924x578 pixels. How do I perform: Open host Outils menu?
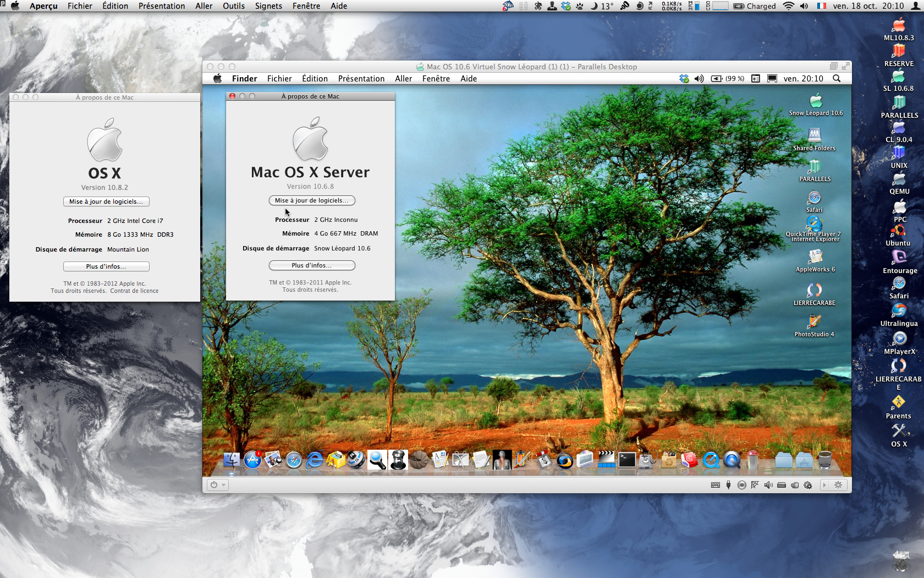click(234, 6)
